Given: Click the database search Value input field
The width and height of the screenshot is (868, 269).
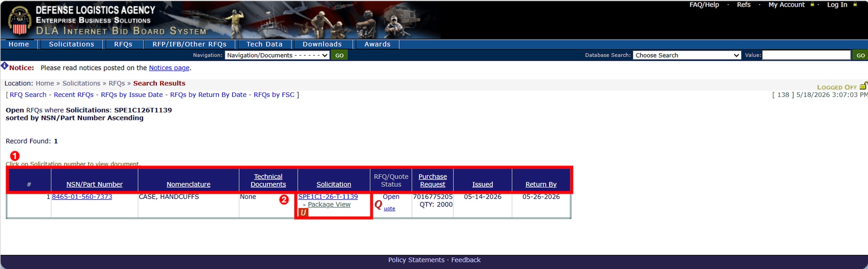Looking at the screenshot, I should click(806, 55).
